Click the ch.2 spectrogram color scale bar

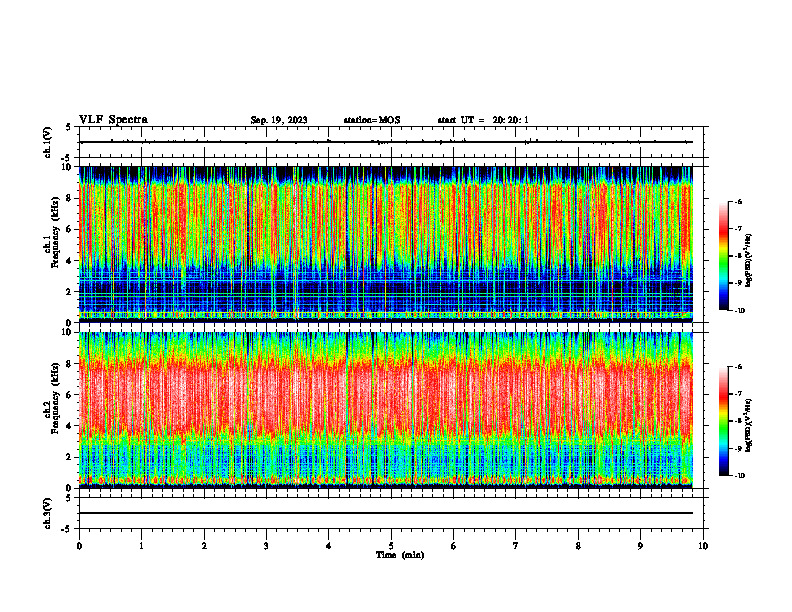pos(723,421)
